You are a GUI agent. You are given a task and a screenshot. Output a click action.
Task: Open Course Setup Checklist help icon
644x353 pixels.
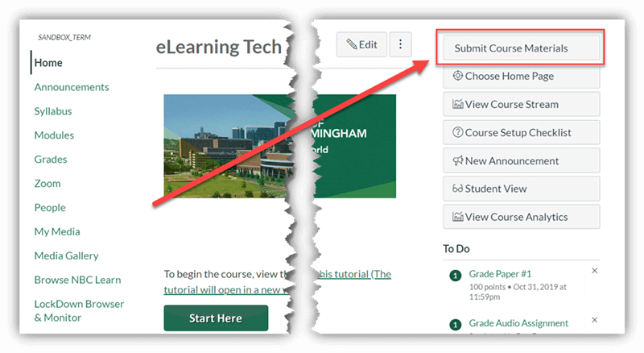click(x=457, y=132)
